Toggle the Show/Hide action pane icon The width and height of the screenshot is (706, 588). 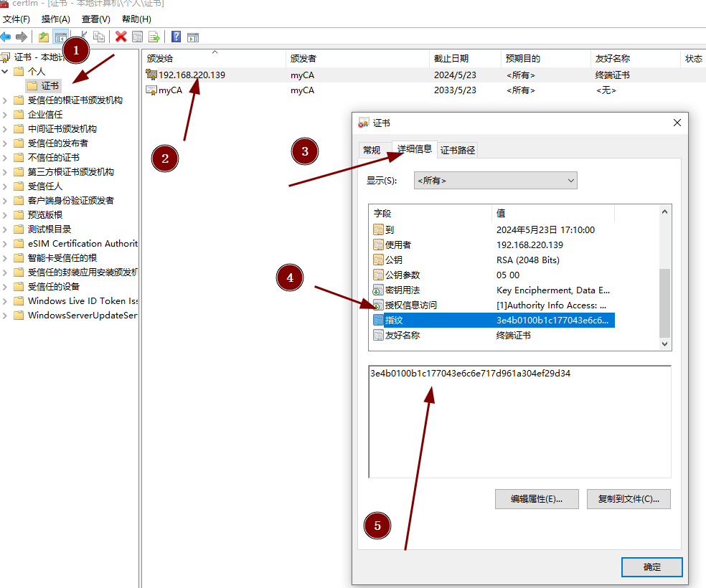(193, 37)
